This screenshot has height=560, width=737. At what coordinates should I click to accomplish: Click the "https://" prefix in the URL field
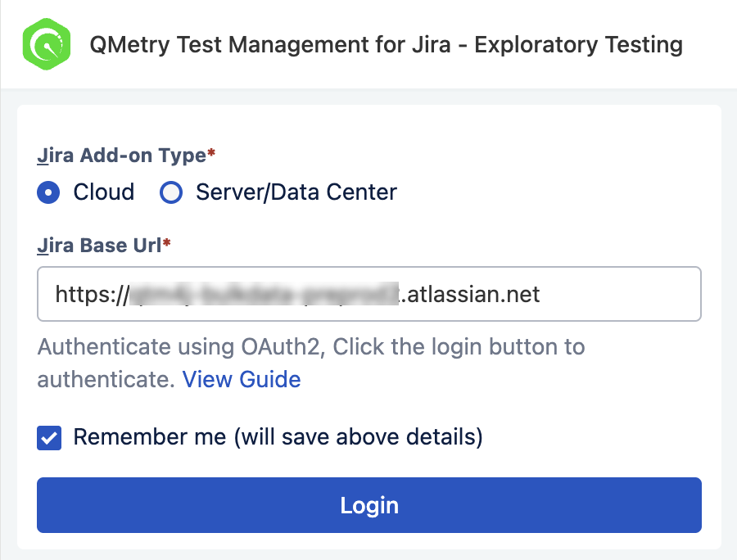[92, 295]
